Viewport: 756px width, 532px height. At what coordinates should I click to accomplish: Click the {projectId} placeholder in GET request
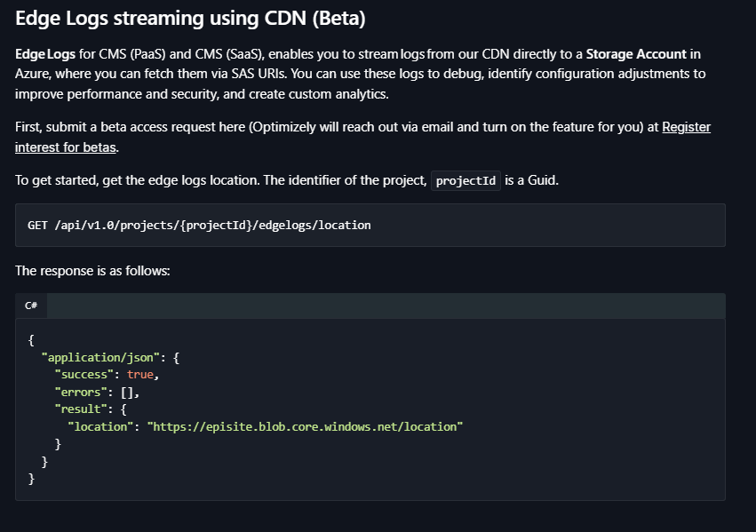point(220,226)
